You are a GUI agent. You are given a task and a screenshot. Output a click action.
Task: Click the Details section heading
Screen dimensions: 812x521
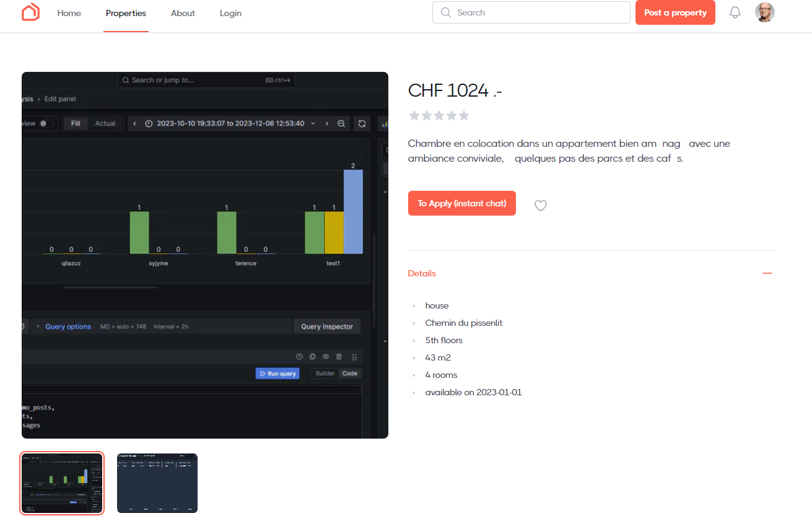[422, 273]
